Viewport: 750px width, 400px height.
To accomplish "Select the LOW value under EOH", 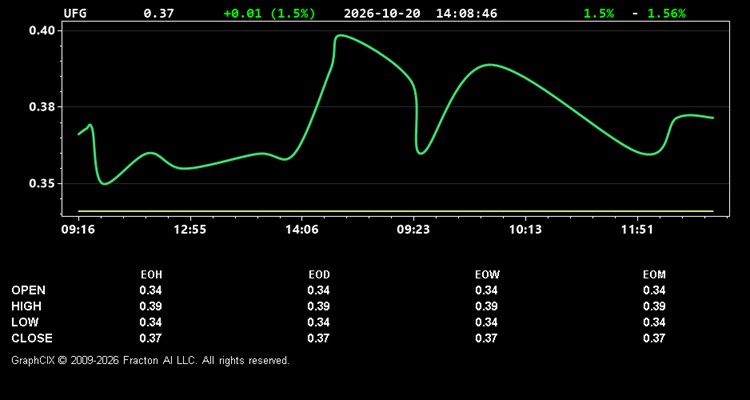I will [151, 322].
